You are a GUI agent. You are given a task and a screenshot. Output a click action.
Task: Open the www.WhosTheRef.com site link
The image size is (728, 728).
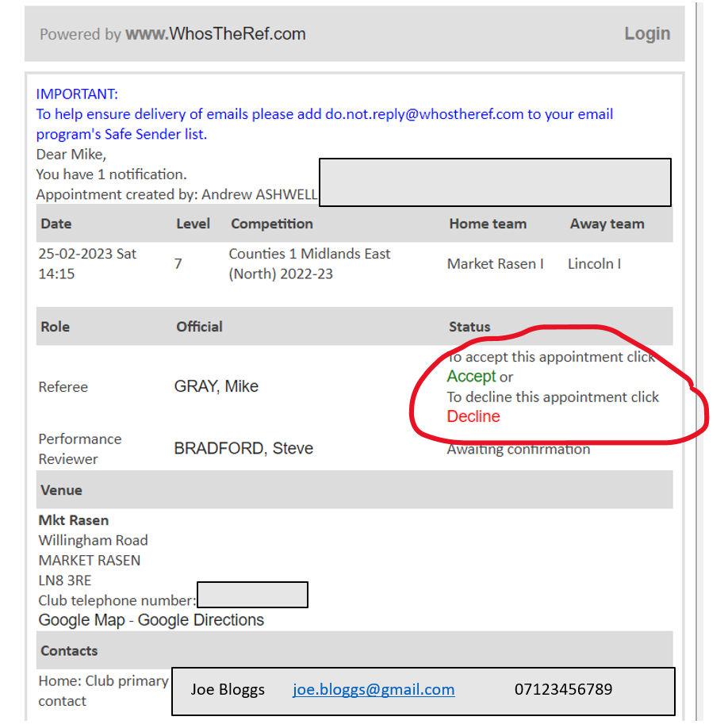coord(216,34)
